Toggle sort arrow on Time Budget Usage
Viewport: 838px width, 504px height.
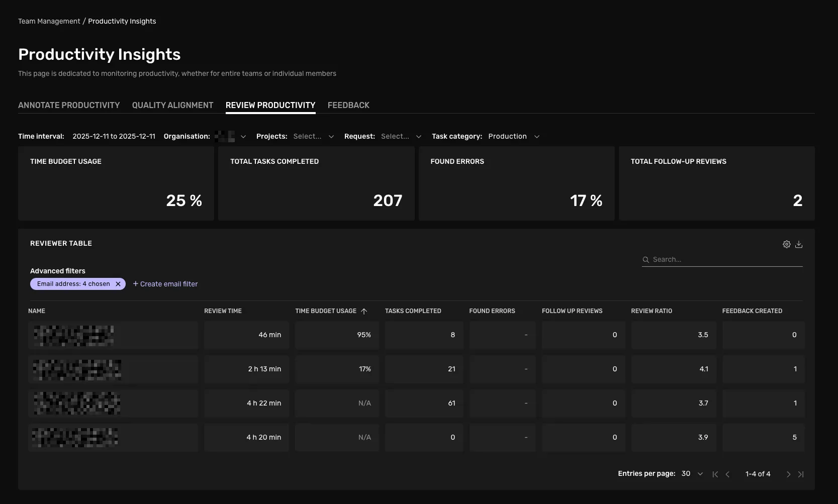364,311
